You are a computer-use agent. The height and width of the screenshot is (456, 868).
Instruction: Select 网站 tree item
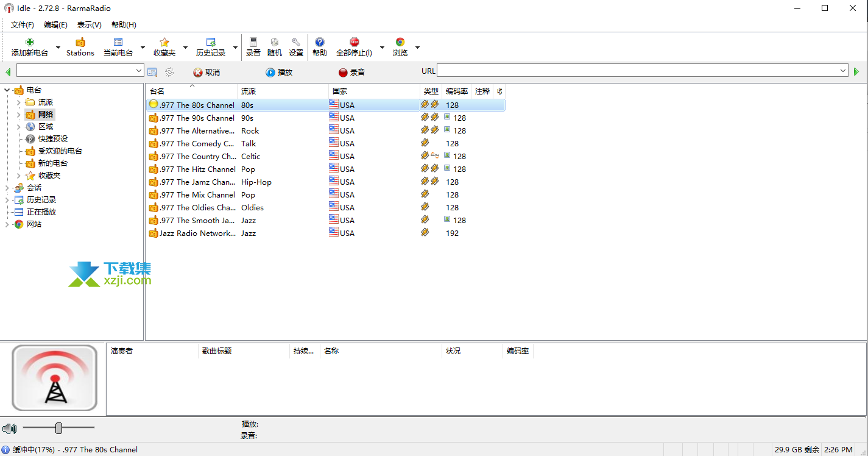pos(34,224)
